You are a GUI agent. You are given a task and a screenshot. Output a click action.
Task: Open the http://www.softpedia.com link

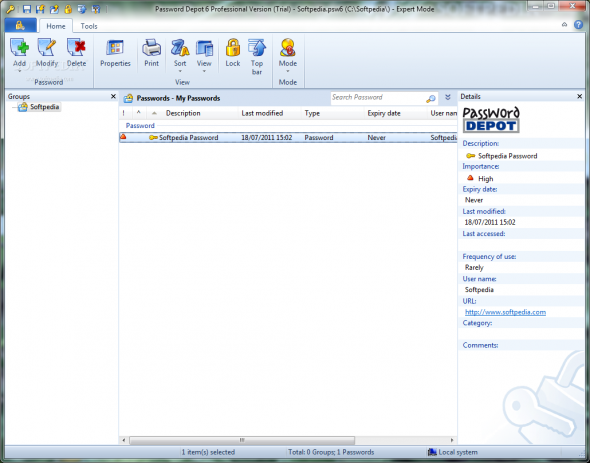click(x=505, y=312)
